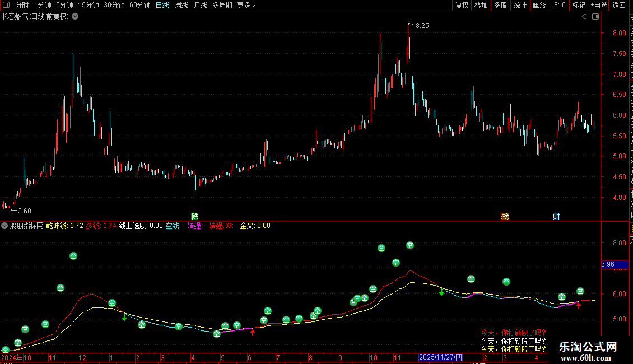Open F10 company info

tap(560, 5)
